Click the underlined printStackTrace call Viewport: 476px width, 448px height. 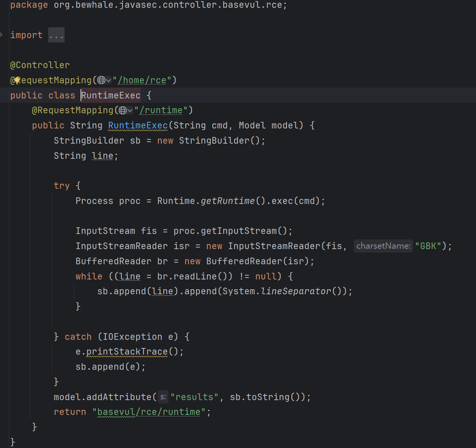click(127, 352)
